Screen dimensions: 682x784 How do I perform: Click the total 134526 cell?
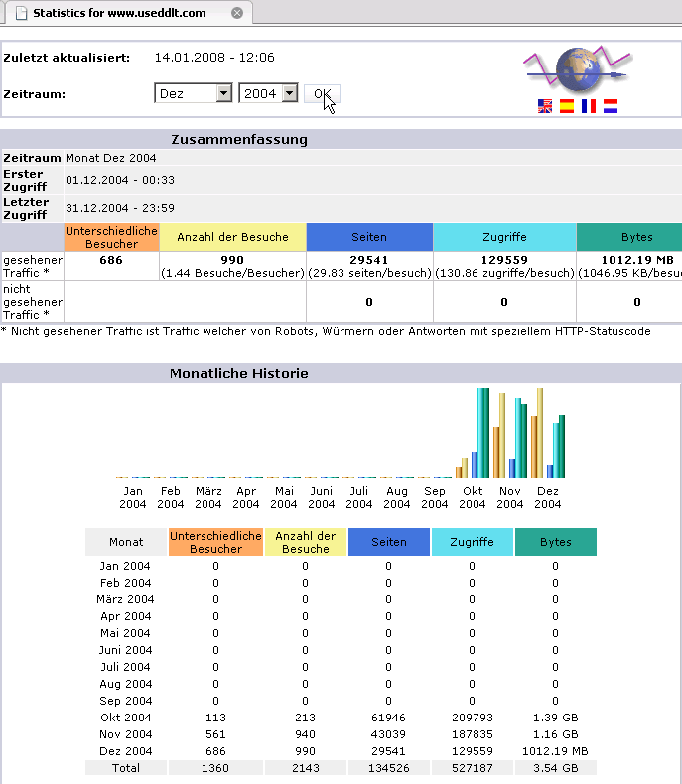pos(388,768)
